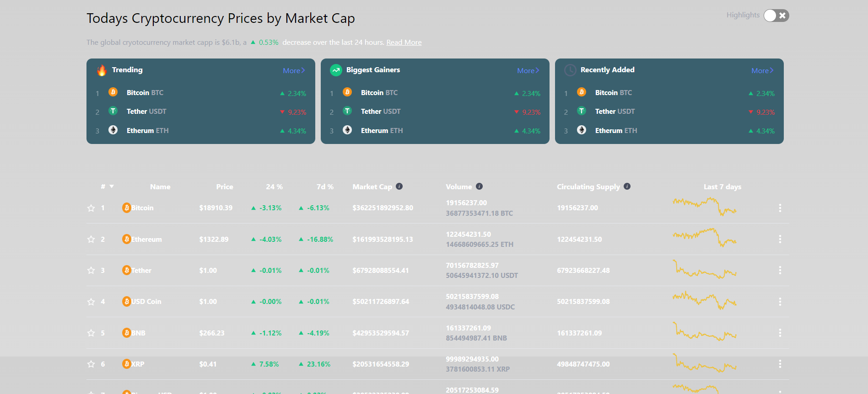Open the Ethereum row options menu
868x394 pixels.
[780, 239]
